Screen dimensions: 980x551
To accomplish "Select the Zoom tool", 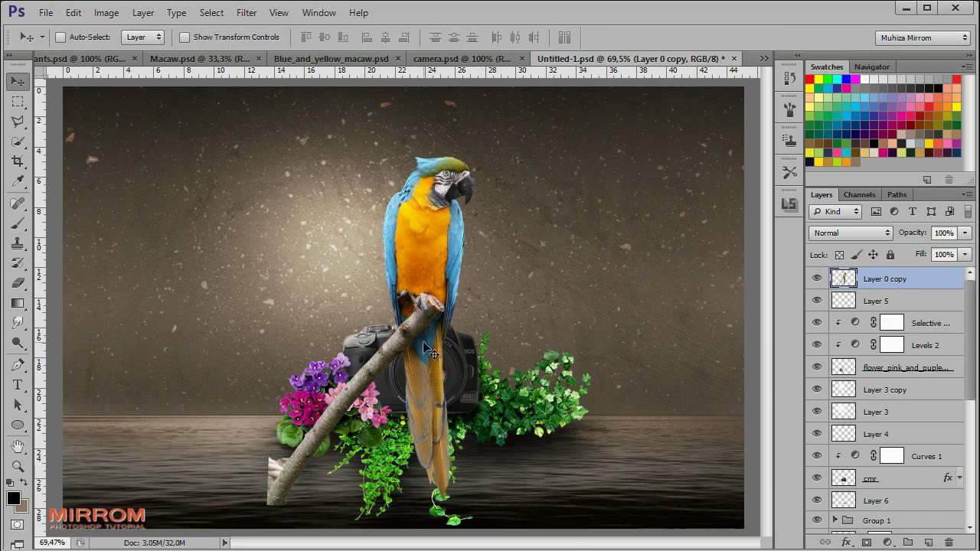I will 18,466.
